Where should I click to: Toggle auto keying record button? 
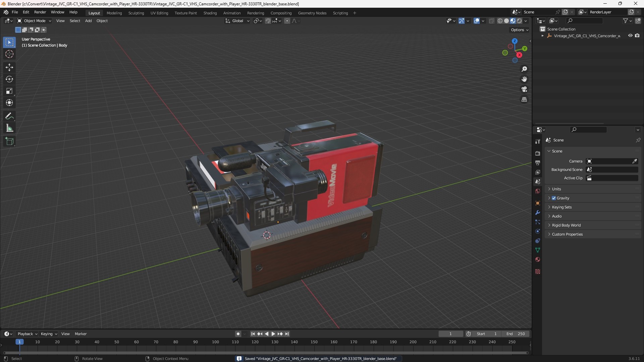pyautogui.click(x=238, y=334)
